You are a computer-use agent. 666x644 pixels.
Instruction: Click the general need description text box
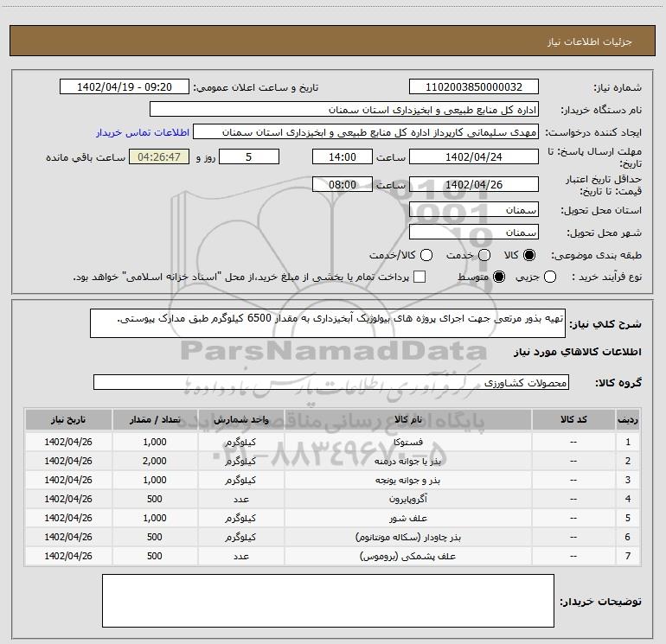[328, 323]
